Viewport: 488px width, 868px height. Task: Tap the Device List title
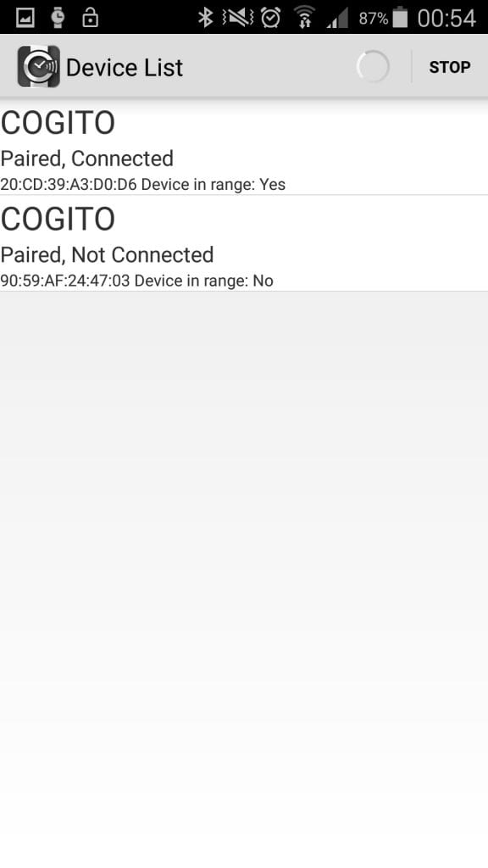[x=125, y=68]
